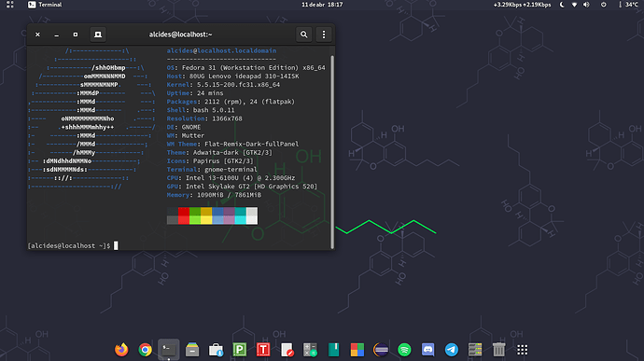Screen dimensions: 644x361
Task: Open the server rack icon app in dock
Action: 475,350
